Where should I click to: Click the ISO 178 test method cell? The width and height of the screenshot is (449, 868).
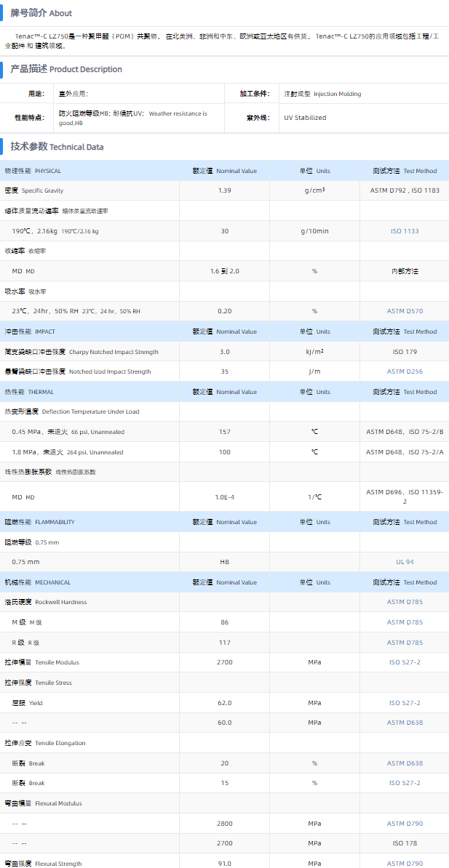(x=405, y=843)
